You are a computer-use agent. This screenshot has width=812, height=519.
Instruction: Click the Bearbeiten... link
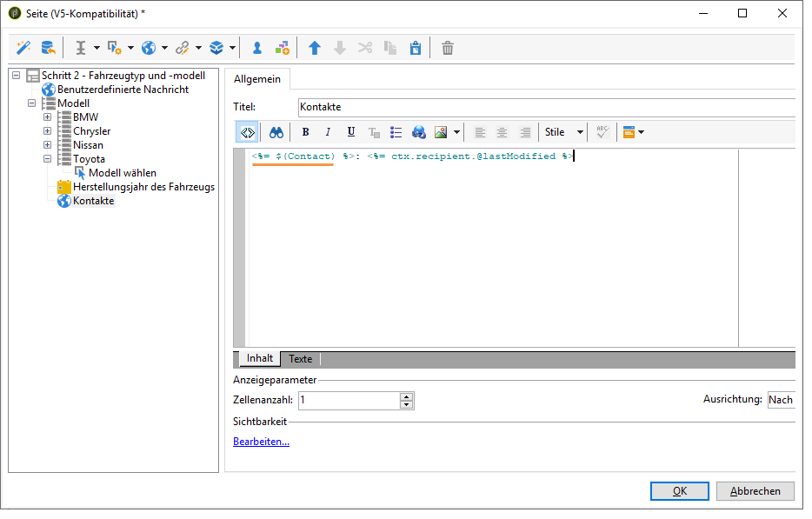click(261, 442)
